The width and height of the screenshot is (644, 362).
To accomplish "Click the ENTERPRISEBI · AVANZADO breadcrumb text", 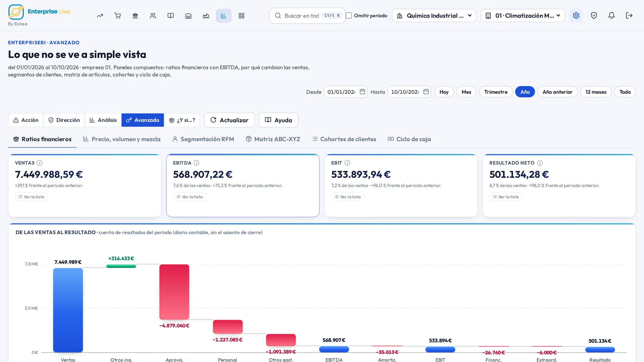I will [44, 42].
